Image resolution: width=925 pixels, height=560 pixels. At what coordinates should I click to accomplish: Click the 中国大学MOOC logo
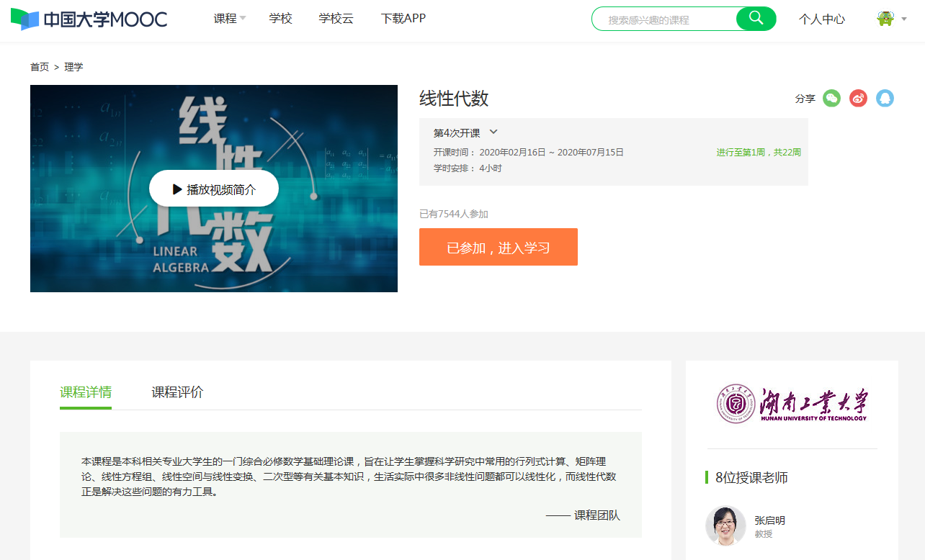(89, 19)
